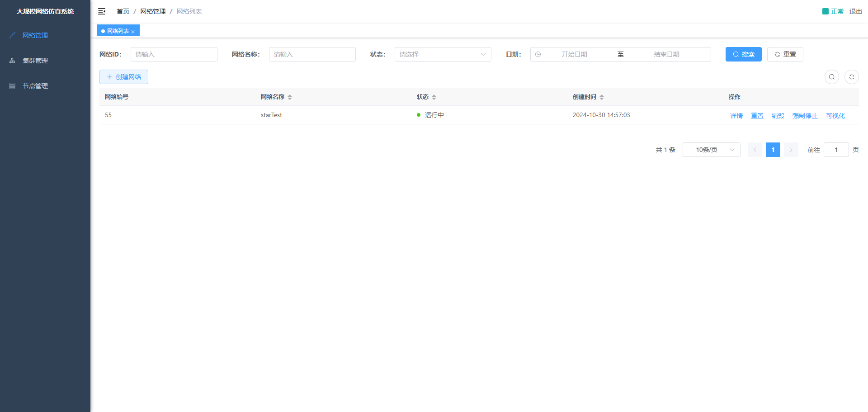The image size is (868, 412).
Task: Open 可视化 for network starTest
Action: point(835,116)
